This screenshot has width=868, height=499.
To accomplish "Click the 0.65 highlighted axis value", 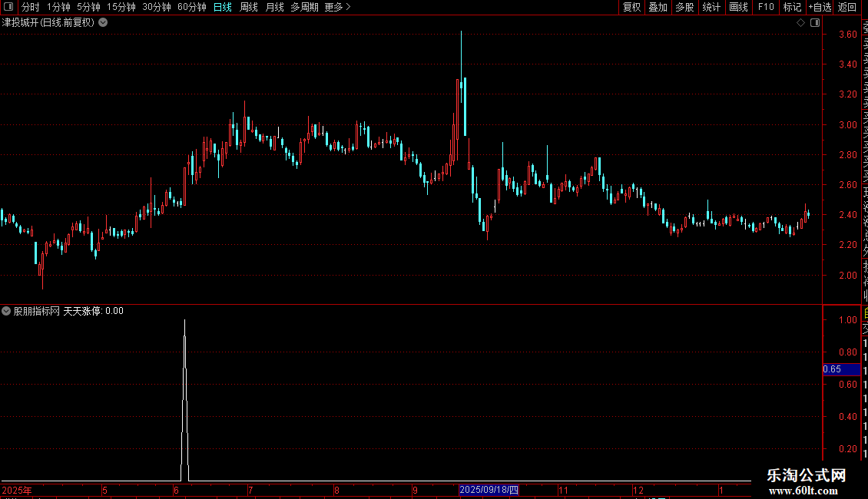I will click(841, 369).
